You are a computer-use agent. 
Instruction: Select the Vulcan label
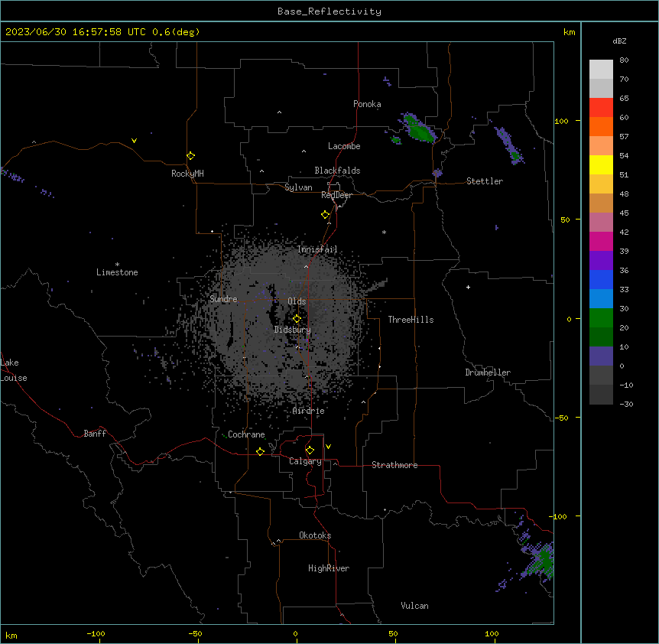[415, 606]
